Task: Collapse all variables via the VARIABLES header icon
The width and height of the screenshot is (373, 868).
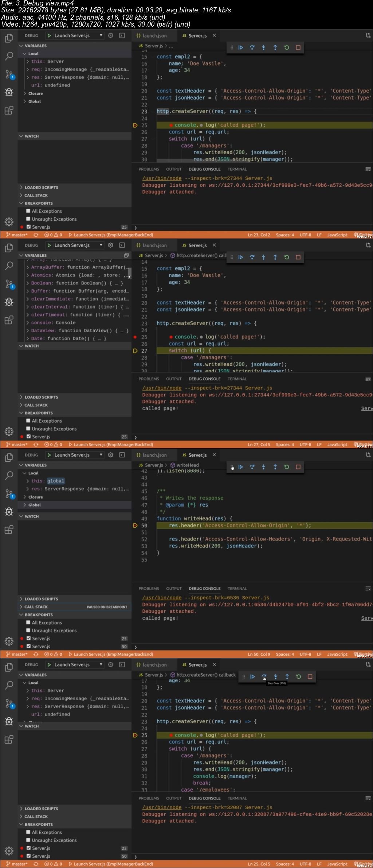Action: pyautogui.click(x=126, y=255)
